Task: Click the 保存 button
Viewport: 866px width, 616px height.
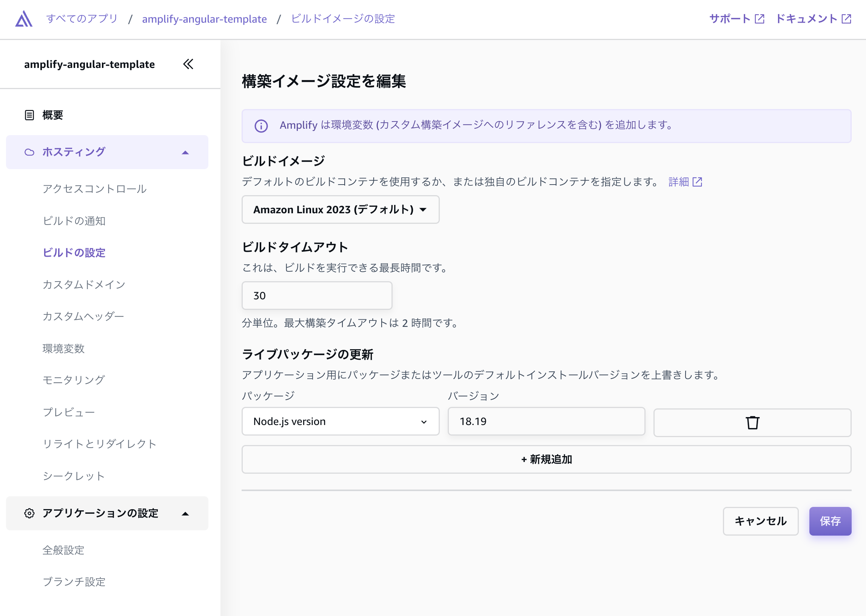Action: (x=830, y=521)
